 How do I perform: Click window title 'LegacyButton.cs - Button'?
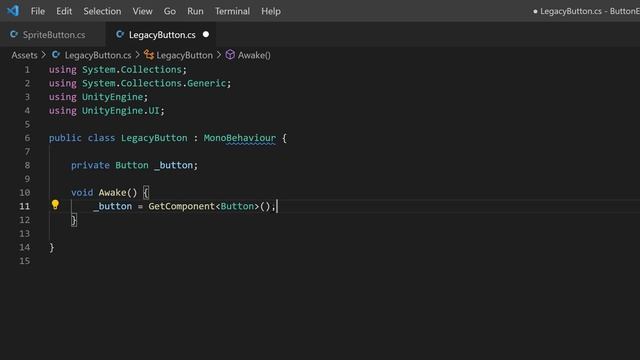point(589,11)
